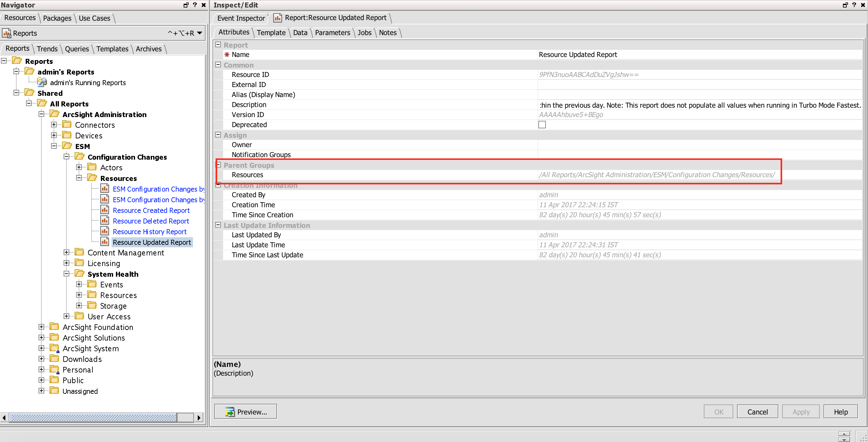Switch to the Packages tab
This screenshot has width=868, height=442.
coord(57,18)
